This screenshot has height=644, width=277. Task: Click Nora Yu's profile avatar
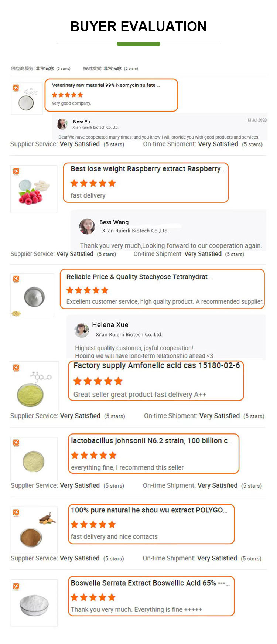tap(62, 124)
